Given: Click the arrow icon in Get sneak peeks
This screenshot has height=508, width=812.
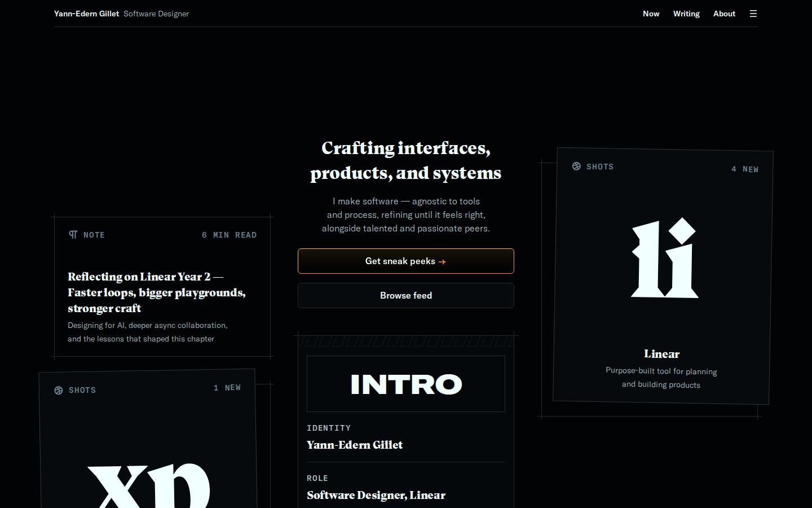Looking at the screenshot, I should [442, 262].
